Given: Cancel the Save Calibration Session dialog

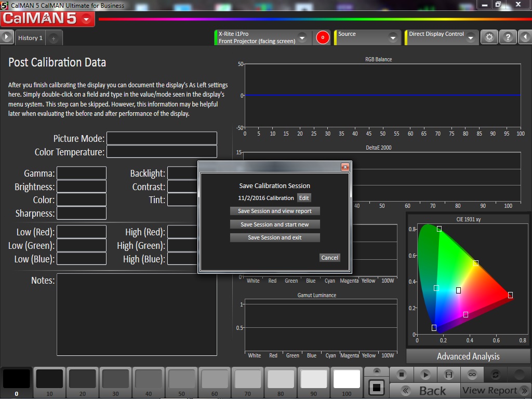Looking at the screenshot, I should pos(329,258).
